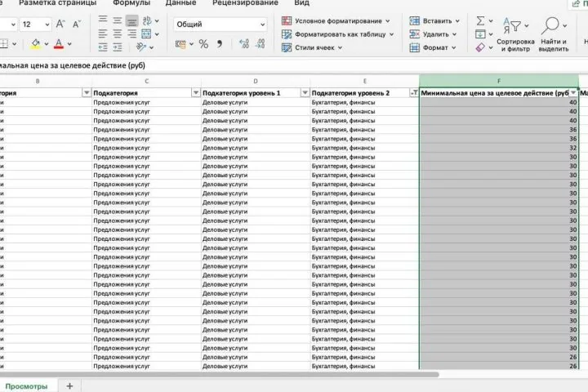Image resolution: width=588 pixels, height=392 pixels.
Task: Expand the AutoSum options arrow
Action: click(491, 21)
